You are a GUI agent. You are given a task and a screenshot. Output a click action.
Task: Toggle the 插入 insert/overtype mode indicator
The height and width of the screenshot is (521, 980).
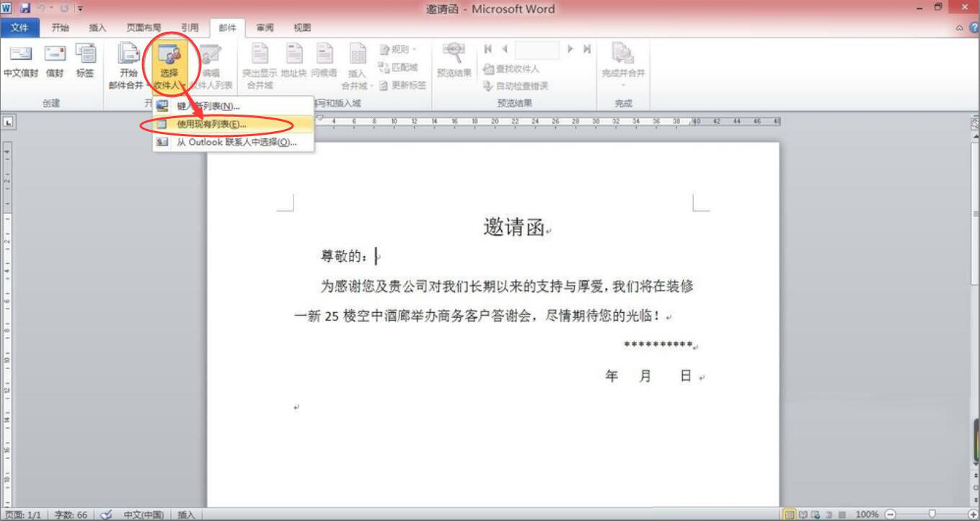pos(186,515)
